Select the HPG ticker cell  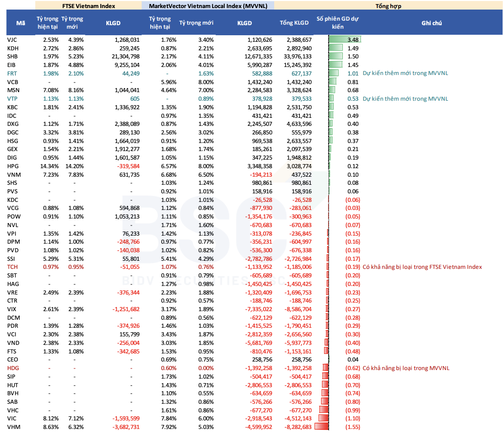13,166
